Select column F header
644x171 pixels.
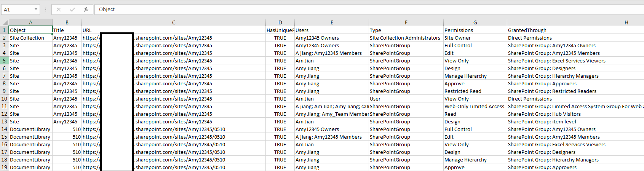coord(406,22)
